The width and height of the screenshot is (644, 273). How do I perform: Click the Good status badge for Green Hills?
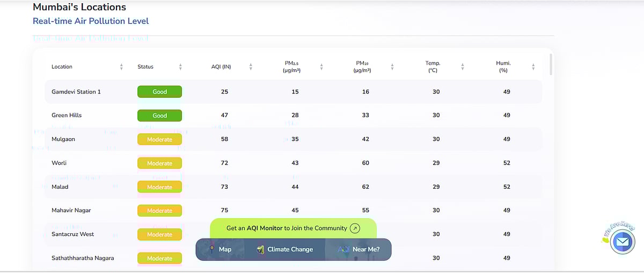click(160, 116)
